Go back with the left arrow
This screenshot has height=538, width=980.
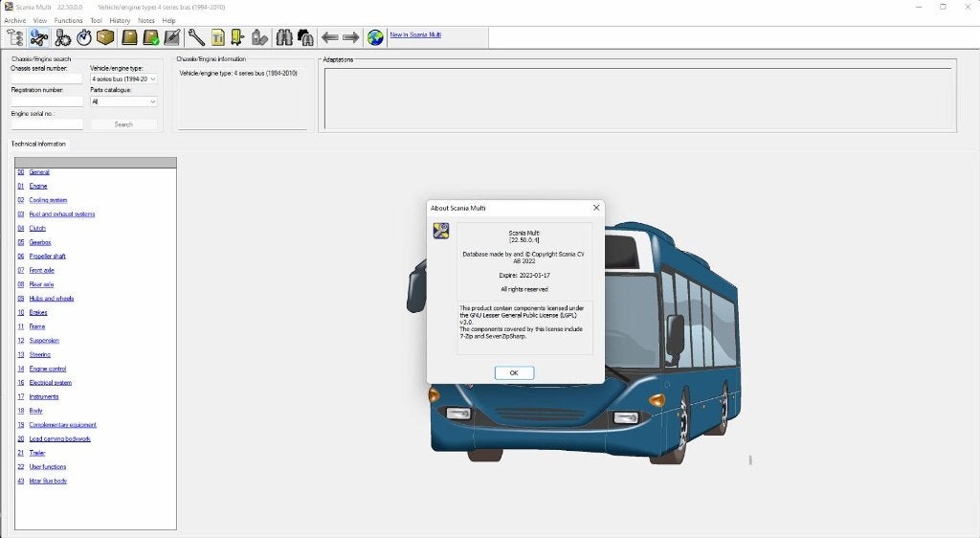click(x=329, y=38)
